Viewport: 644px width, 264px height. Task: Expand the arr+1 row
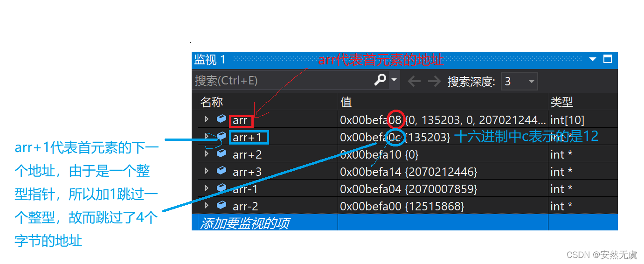pos(206,137)
